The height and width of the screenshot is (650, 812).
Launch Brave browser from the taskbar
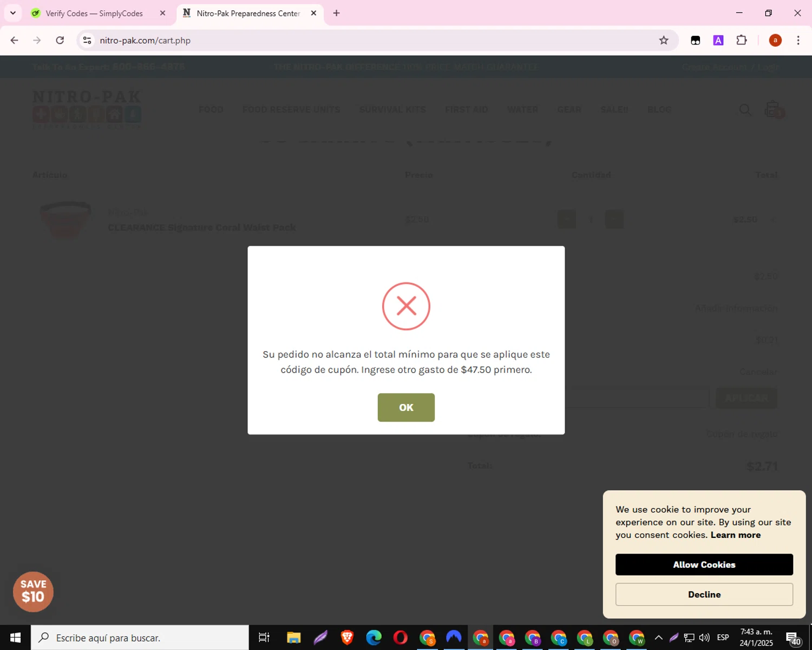click(347, 638)
